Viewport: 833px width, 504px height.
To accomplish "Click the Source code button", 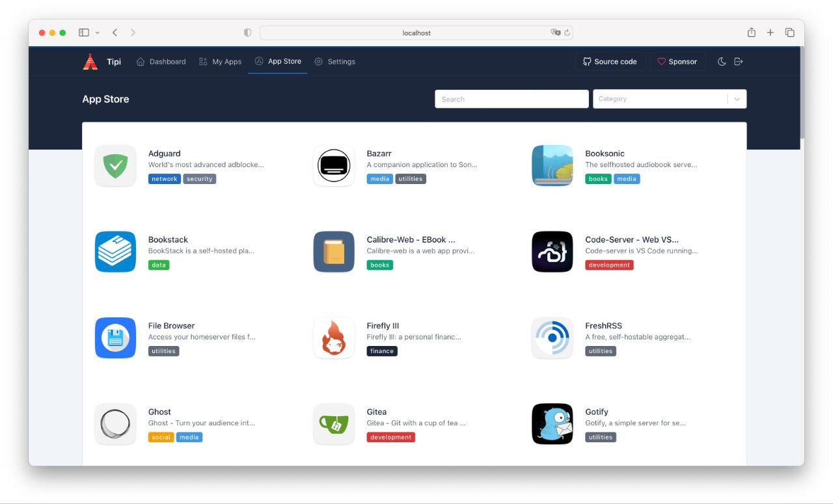I will [x=609, y=62].
